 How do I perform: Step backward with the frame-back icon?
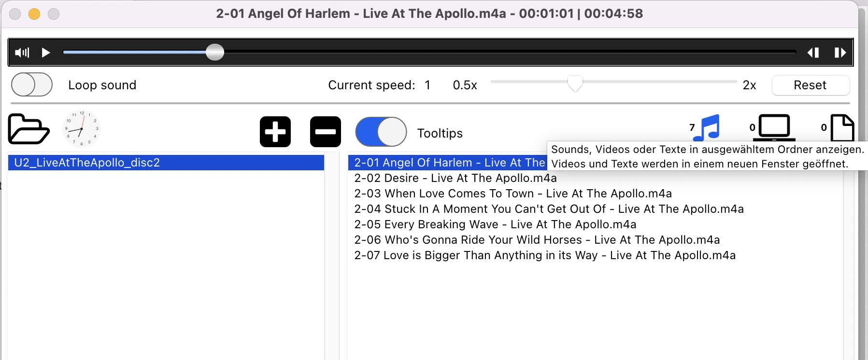point(813,53)
